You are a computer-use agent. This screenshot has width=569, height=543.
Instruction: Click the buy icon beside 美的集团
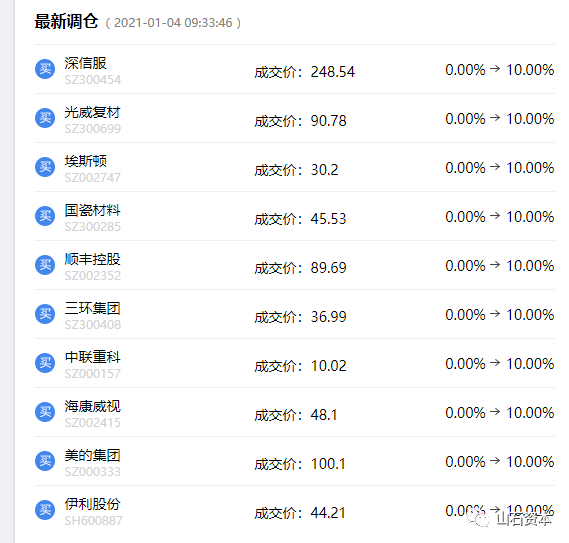[x=45, y=461]
